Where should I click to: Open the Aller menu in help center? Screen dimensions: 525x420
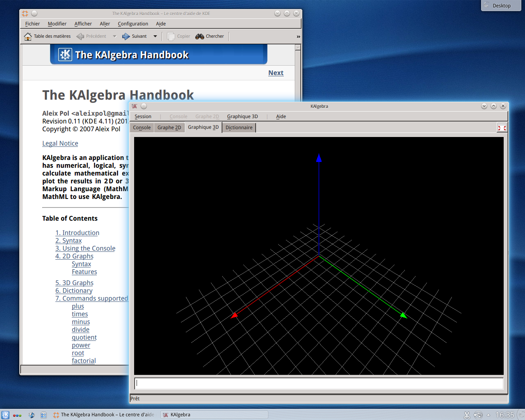coord(105,24)
